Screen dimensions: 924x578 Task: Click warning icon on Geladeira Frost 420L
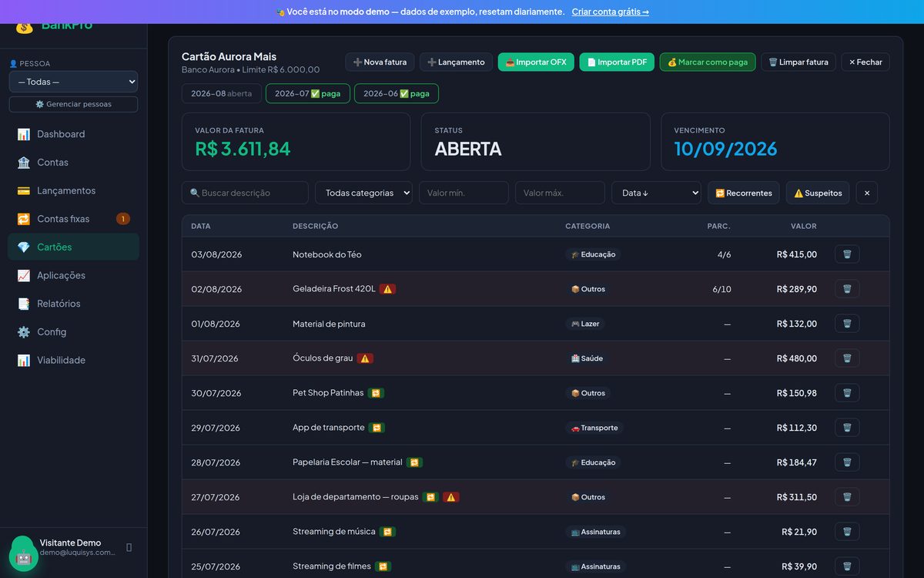tap(388, 289)
